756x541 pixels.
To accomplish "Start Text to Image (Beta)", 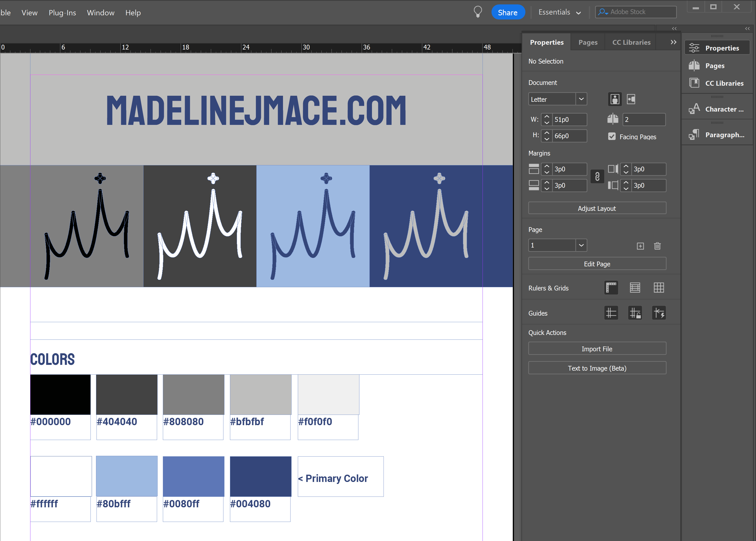I will pos(597,368).
